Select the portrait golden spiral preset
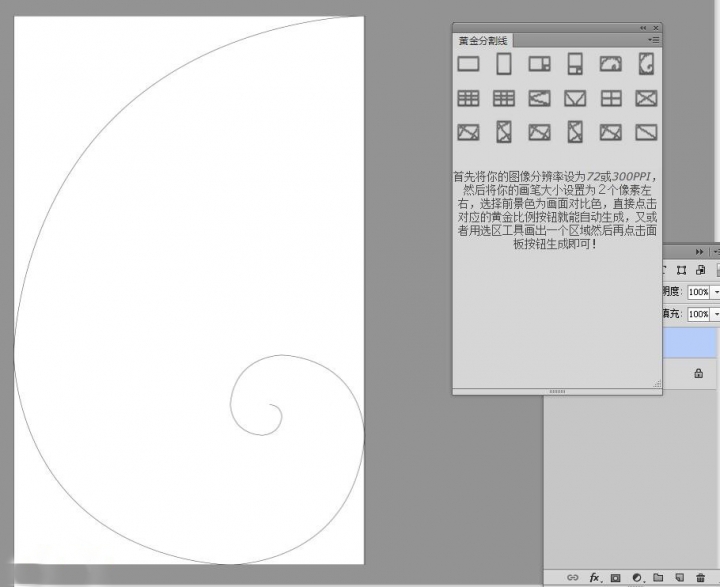The width and height of the screenshot is (720, 587). 647,64
